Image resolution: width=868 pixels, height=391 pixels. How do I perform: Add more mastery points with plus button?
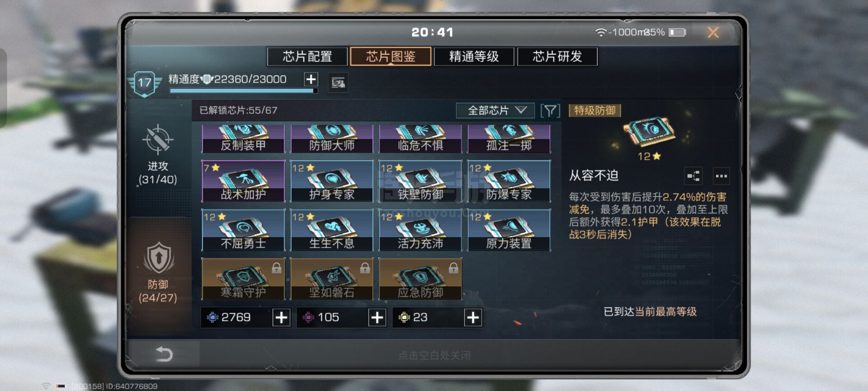click(x=311, y=80)
